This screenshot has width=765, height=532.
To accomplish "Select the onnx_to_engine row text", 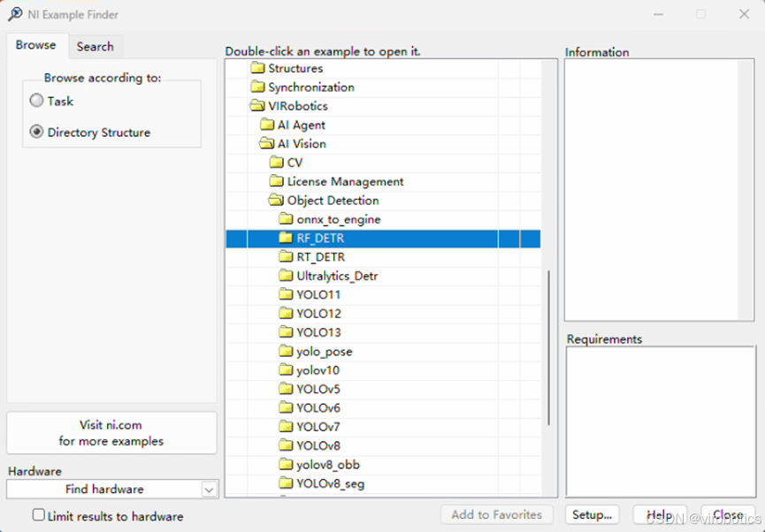I will coord(339,219).
